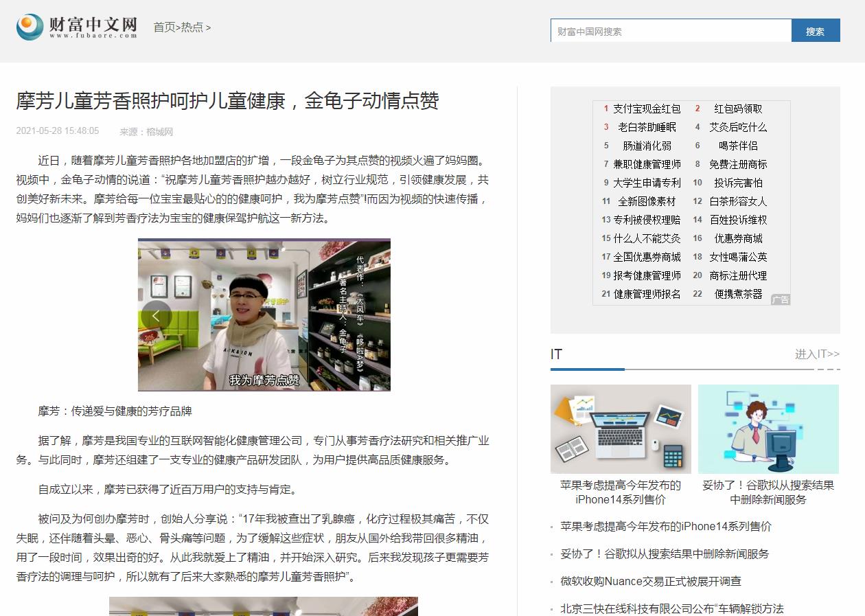Image resolution: width=865 pixels, height=616 pixels.
Task: Open the 艾灸后吃什么 ad link
Action: 738,127
